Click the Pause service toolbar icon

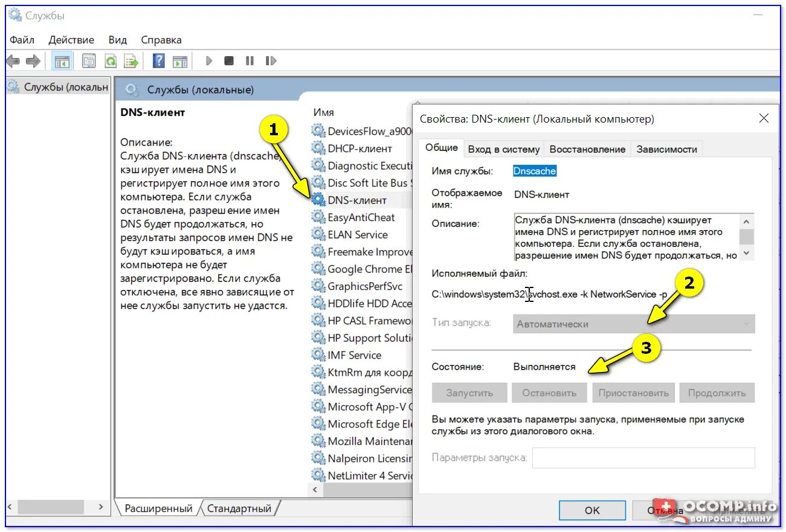[x=250, y=61]
